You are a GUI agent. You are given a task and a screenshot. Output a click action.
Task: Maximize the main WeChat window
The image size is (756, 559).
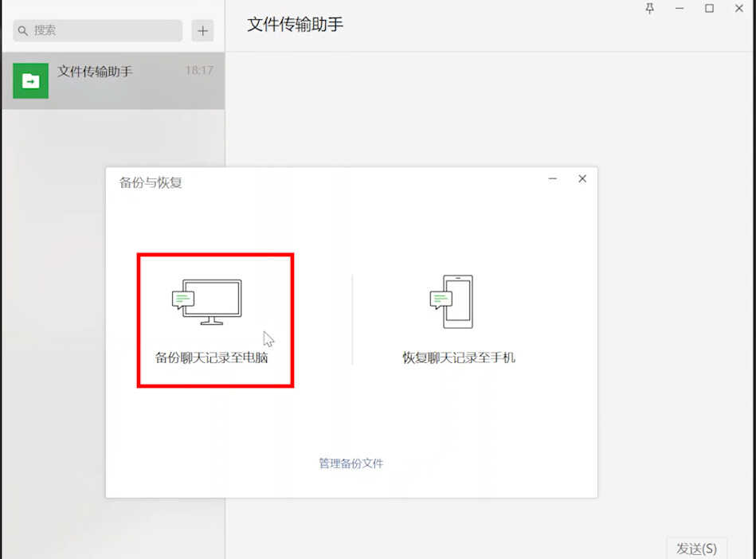(x=709, y=9)
